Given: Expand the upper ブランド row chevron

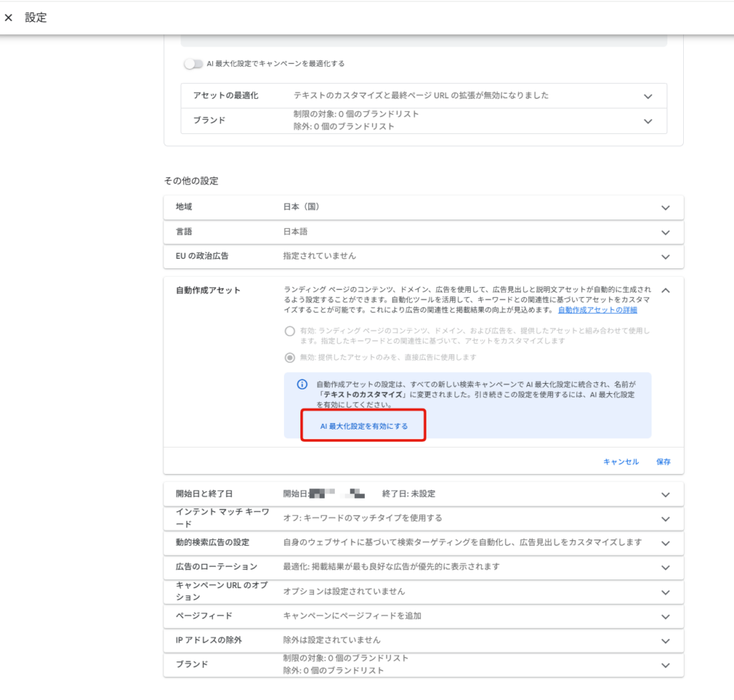Looking at the screenshot, I should pyautogui.click(x=648, y=121).
